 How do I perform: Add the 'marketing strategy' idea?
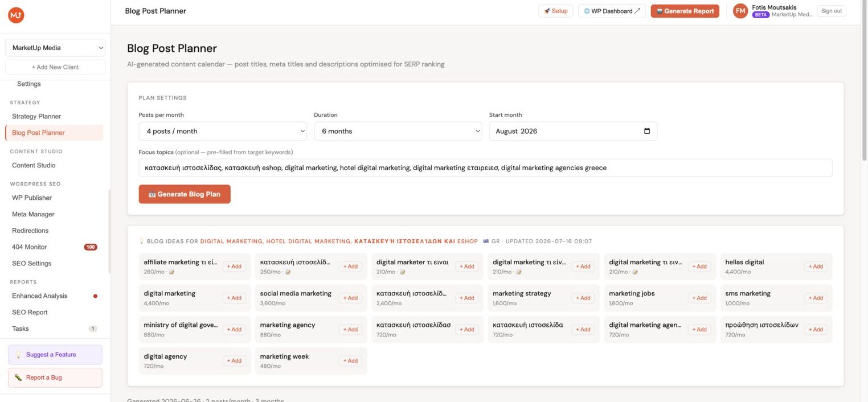583,298
